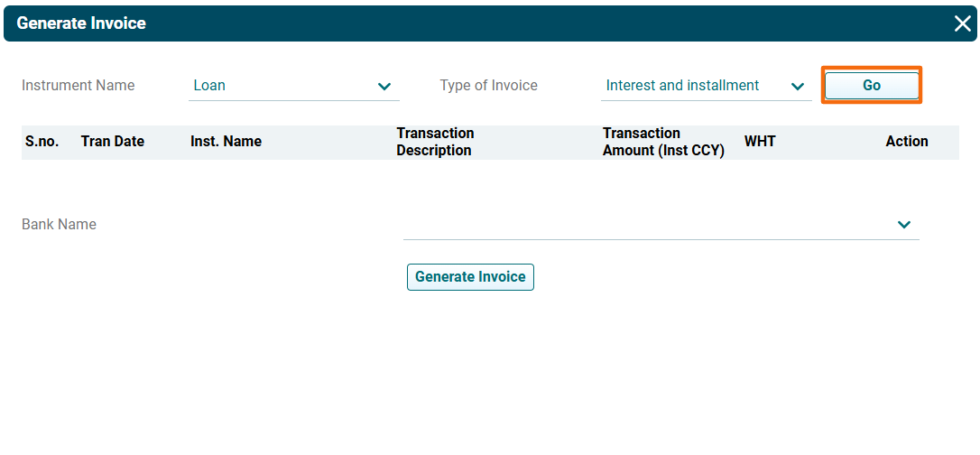The width and height of the screenshot is (980, 455).
Task: Expand the Bank Name chevron arrow
Action: [x=904, y=225]
